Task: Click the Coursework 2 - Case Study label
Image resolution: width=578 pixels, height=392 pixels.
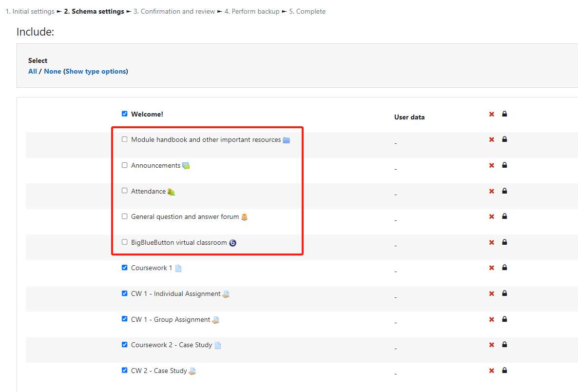Action: click(x=172, y=345)
